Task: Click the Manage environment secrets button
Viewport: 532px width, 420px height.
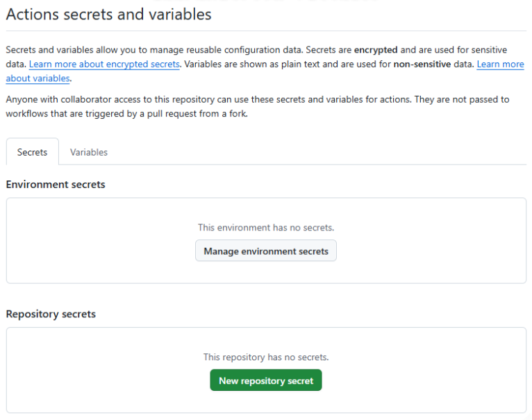Action: [266, 251]
